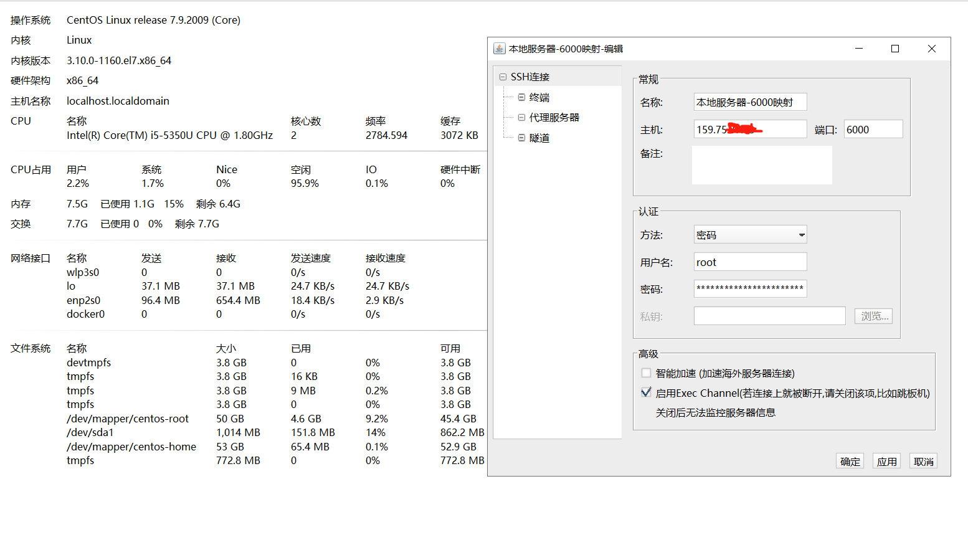Click the filesystem name 'devtmpfs'
Screen dimensions: 968x560
[x=88, y=363]
